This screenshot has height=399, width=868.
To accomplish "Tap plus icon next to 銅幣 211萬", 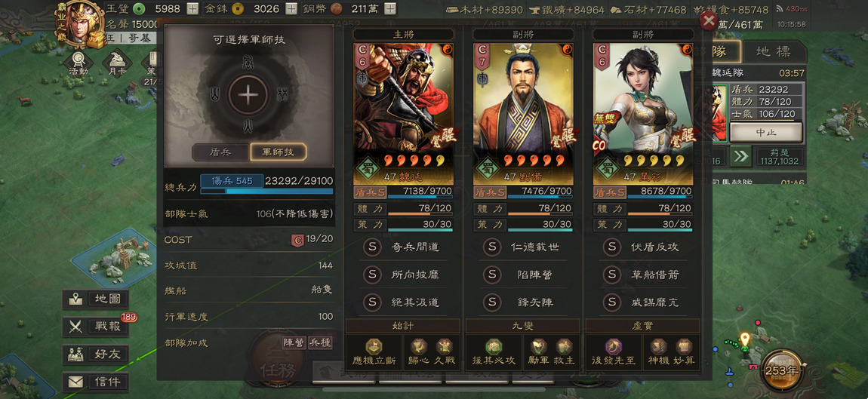I will 390,9.
